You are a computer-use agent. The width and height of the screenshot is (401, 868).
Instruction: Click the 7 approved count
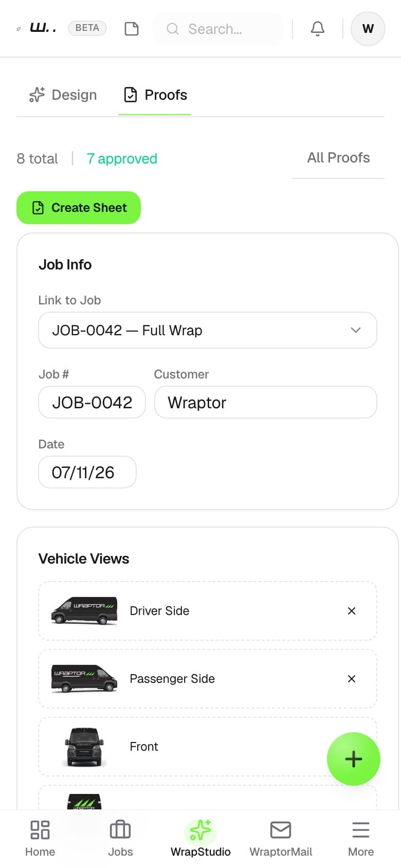122,159
